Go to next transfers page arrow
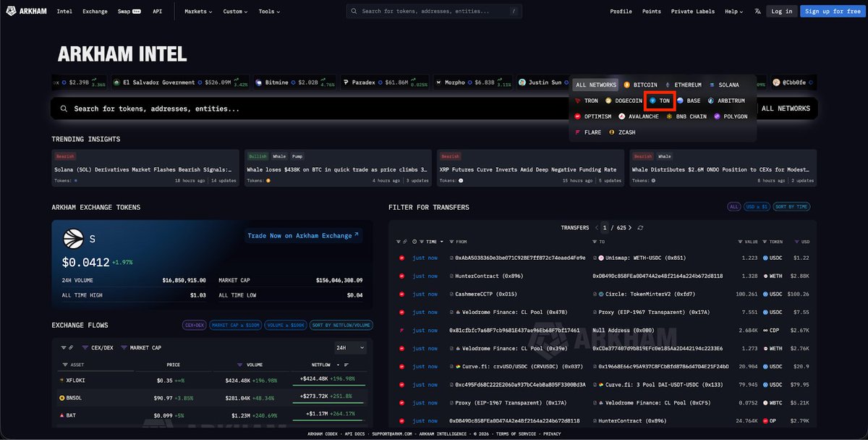The height and width of the screenshot is (440, 868). tap(631, 227)
